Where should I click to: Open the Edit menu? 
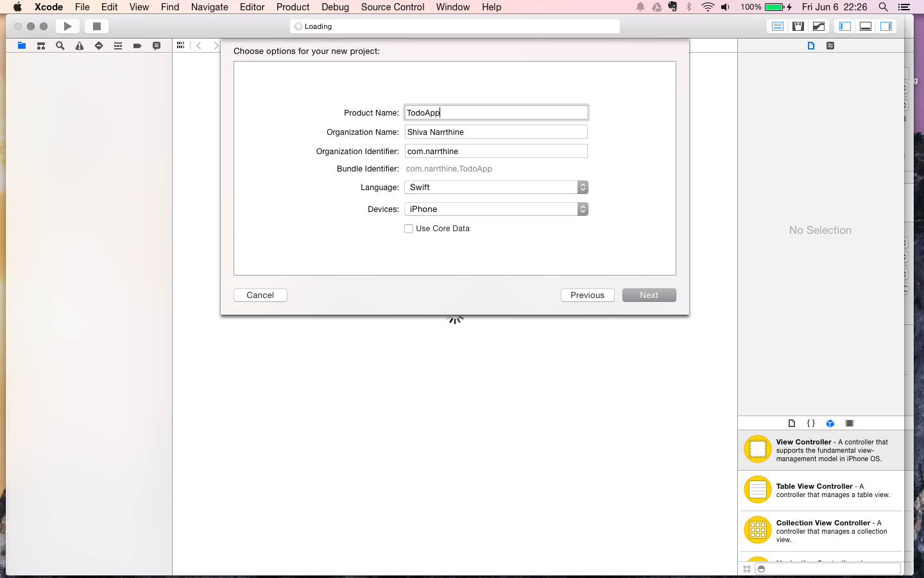tap(110, 7)
